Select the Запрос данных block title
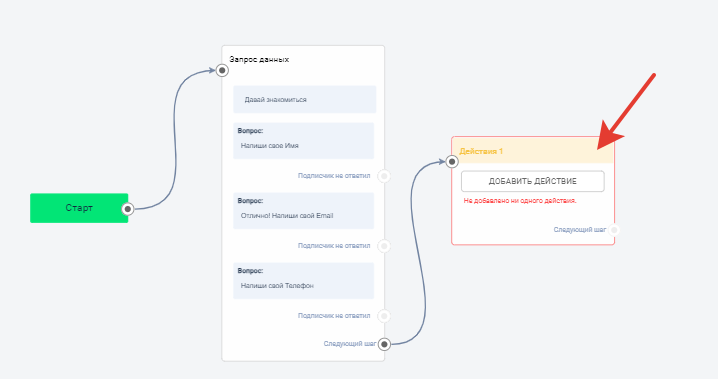Screen dimensions: 718x379 tap(259, 60)
